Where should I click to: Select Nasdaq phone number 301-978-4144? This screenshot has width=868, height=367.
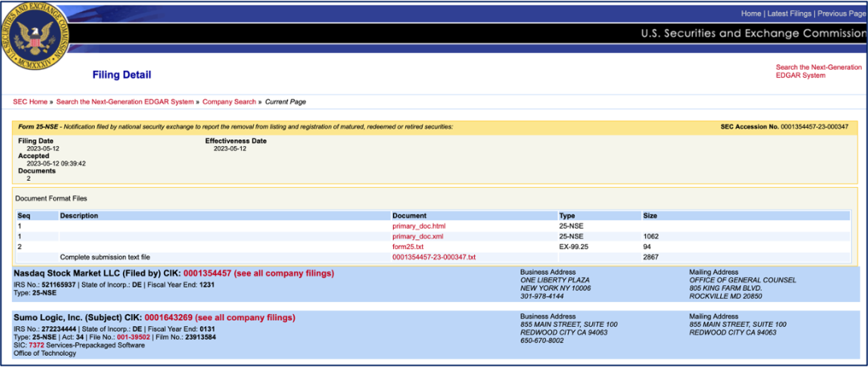coord(540,296)
